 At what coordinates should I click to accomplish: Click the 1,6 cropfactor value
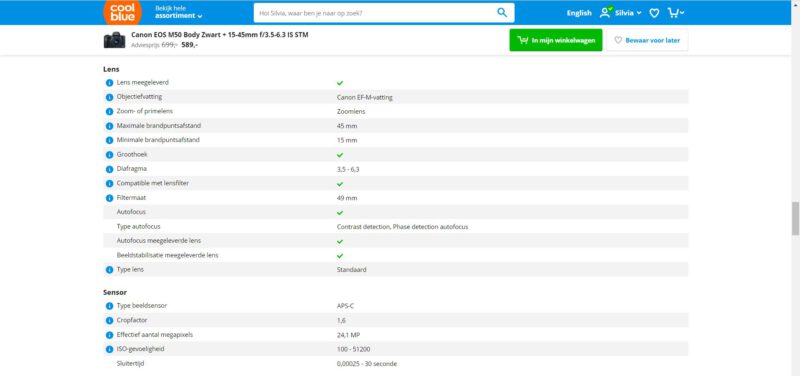(341, 321)
